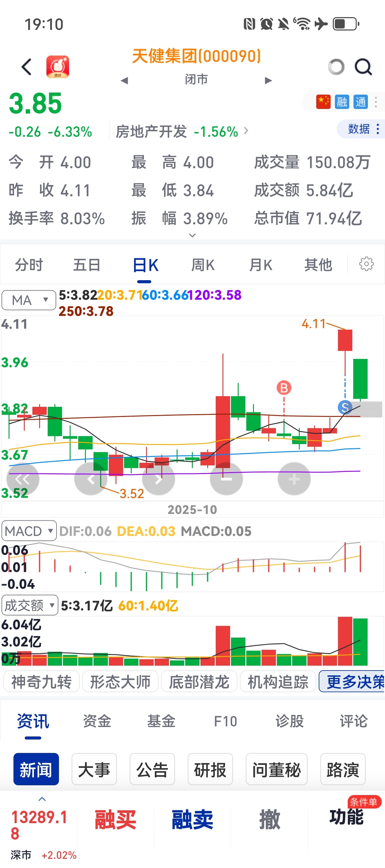Open the 数据 menu button
385x868 pixels.
coord(361,129)
